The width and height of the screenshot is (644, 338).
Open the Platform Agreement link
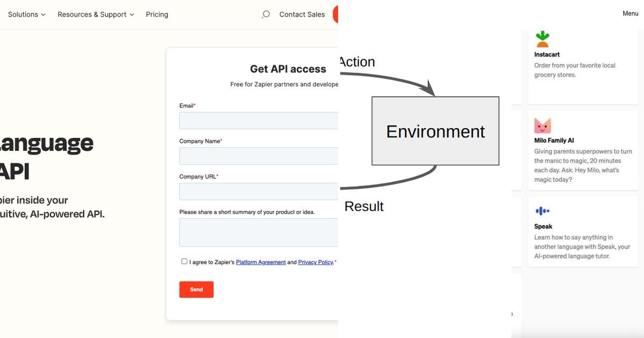(x=261, y=262)
